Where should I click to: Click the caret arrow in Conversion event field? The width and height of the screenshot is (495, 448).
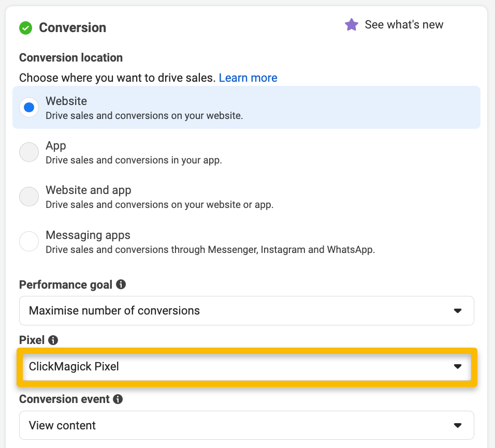457,426
